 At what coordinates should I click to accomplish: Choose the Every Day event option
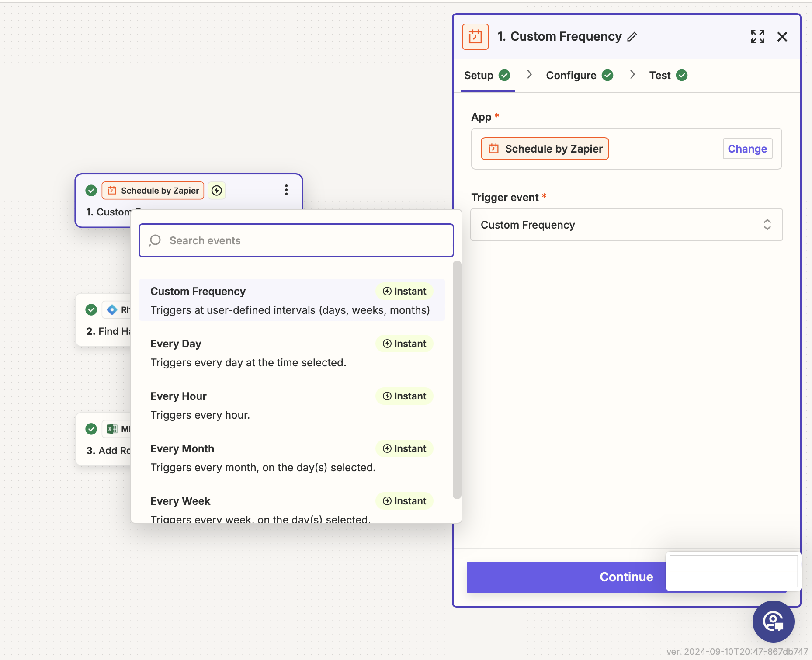pyautogui.click(x=292, y=352)
